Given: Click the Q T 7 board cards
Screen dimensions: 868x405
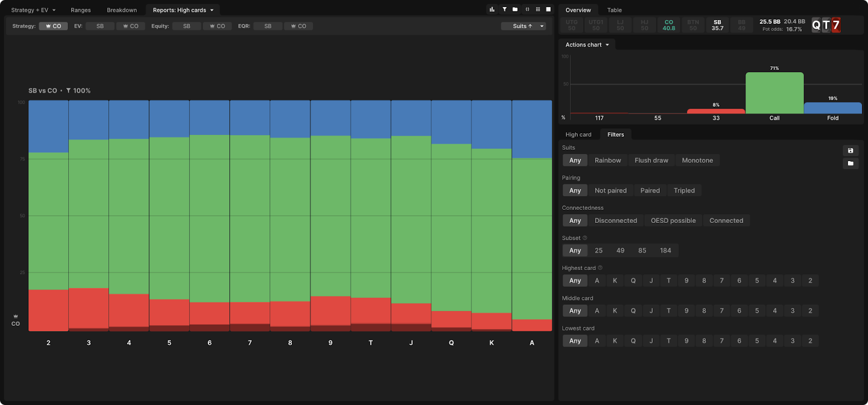Looking at the screenshot, I should tap(826, 25).
